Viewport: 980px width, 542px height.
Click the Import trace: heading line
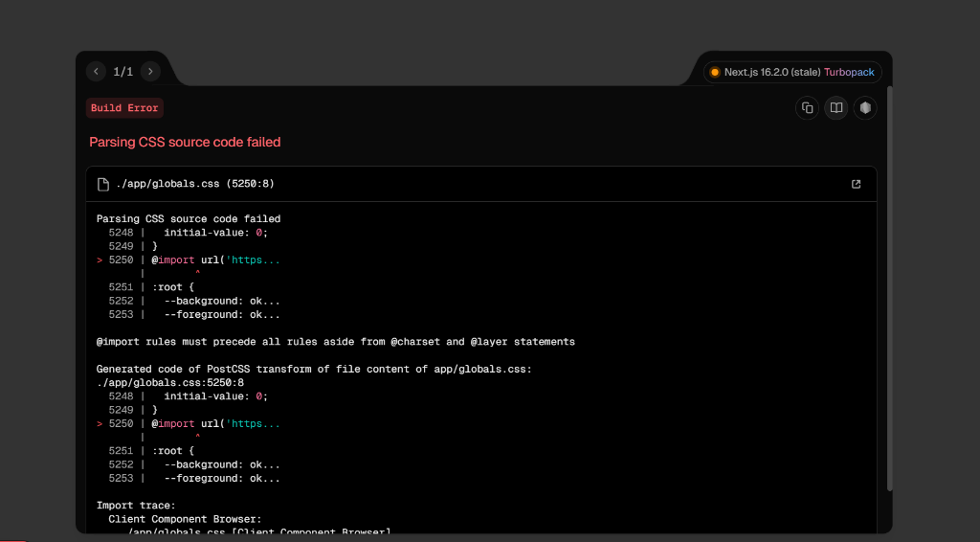[136, 505]
